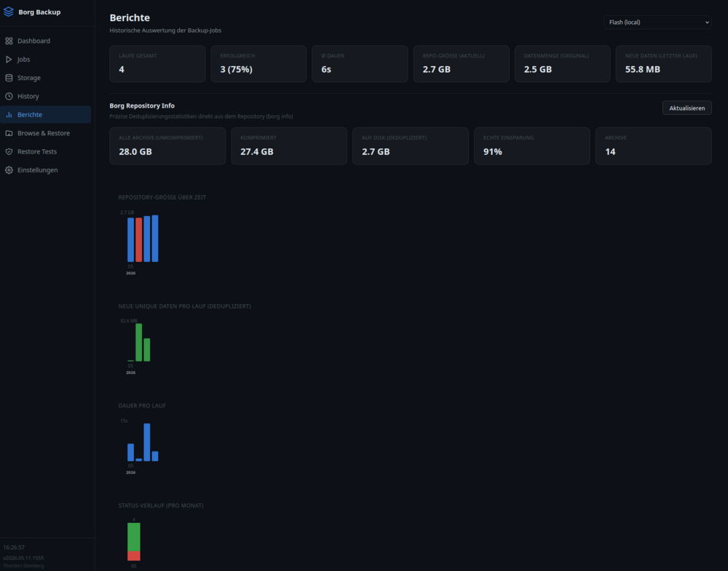Open Browse & Restore

click(x=45, y=133)
